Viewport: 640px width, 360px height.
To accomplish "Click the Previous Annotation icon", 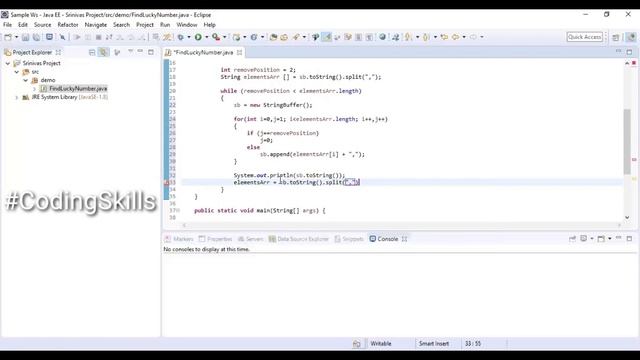I will 426,37.
